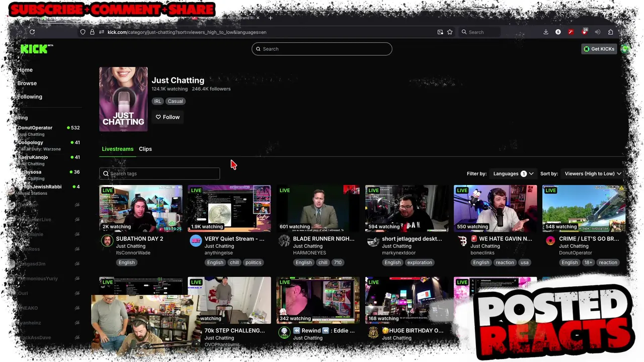Click the magnifier in the Kick search bar
Image resolution: width=644 pixels, height=362 pixels.
[258, 49]
